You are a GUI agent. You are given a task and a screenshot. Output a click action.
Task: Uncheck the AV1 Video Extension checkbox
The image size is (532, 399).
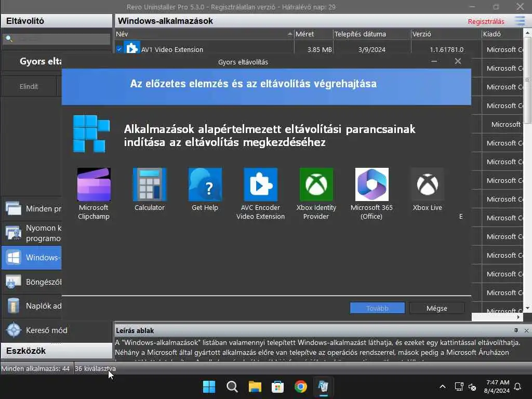pyautogui.click(x=119, y=49)
